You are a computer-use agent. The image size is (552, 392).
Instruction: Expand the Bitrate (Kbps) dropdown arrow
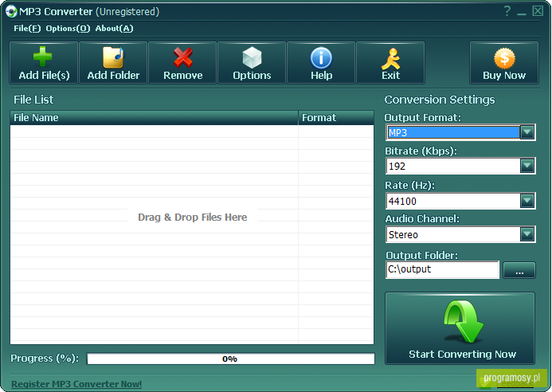527,166
